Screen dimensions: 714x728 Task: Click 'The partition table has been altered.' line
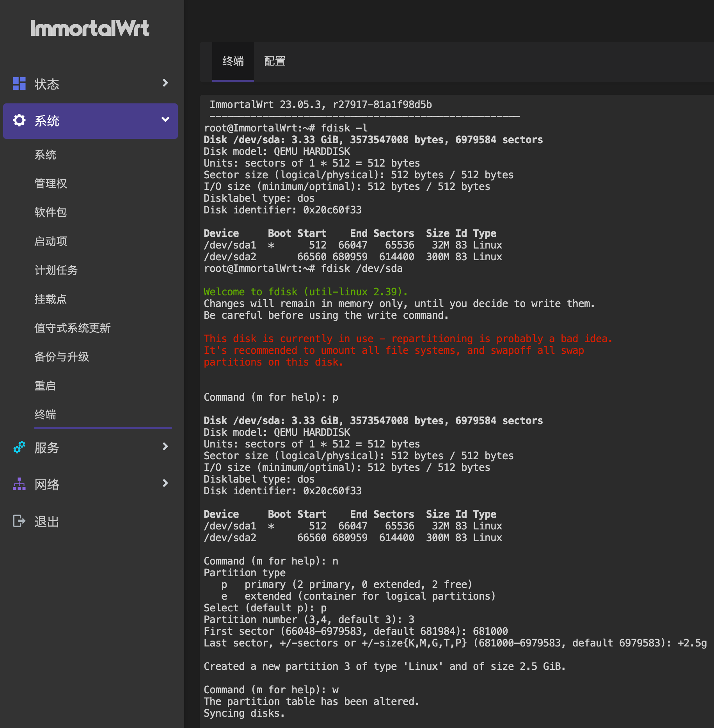311,701
